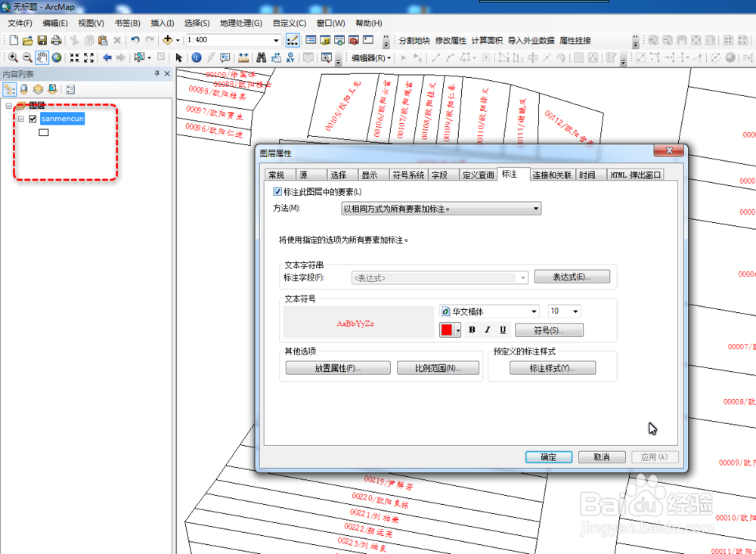The height and width of the screenshot is (554, 756).
Task: Open the 华文楷体 font dropdown
Action: pyautogui.click(x=535, y=311)
